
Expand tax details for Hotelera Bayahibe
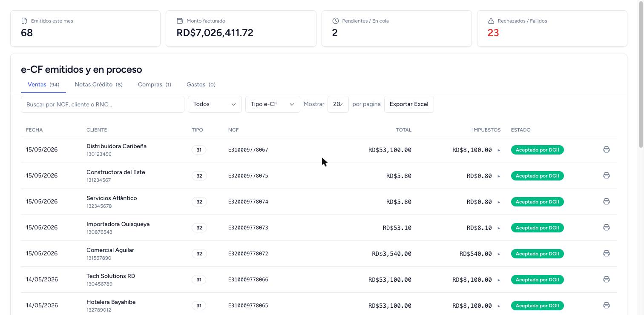(499, 306)
